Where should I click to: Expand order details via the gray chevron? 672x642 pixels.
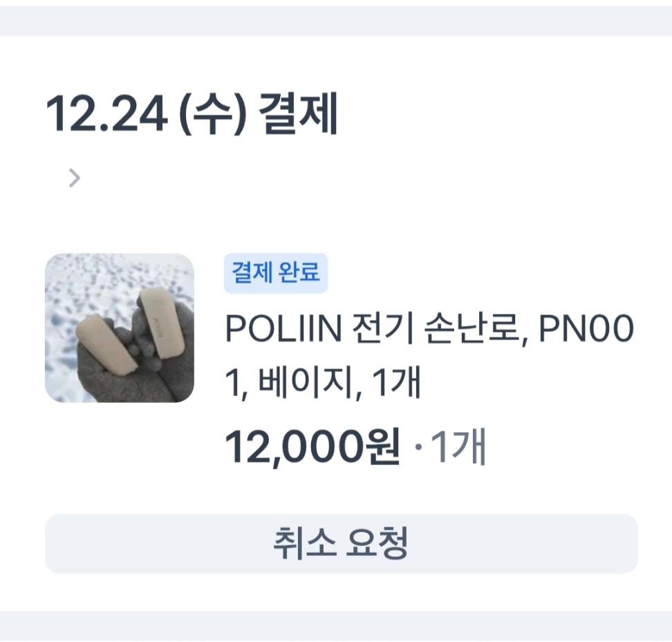tap(75, 178)
